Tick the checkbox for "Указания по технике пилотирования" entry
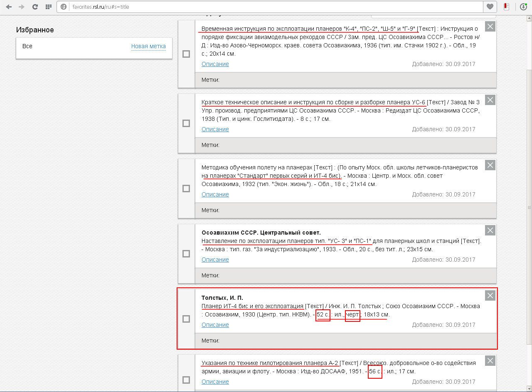 (x=186, y=380)
